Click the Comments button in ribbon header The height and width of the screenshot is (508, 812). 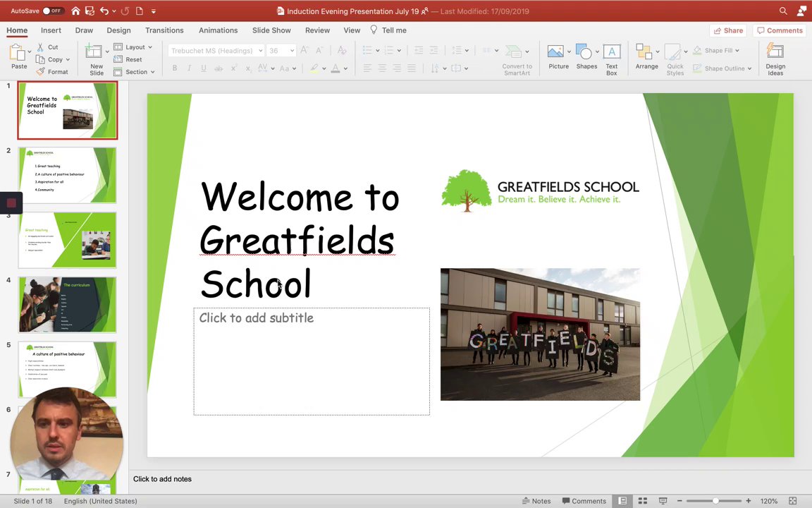780,30
